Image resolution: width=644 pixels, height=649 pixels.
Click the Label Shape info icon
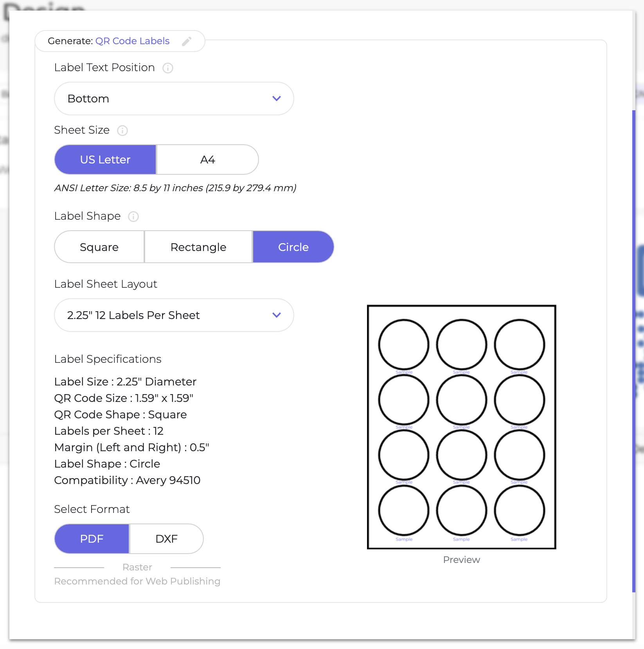[133, 217]
